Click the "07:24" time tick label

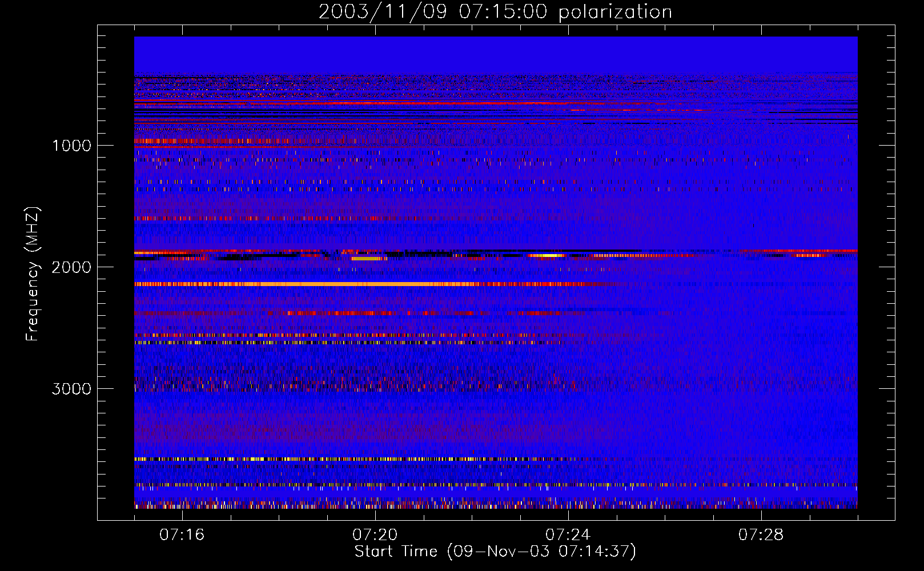568,535
